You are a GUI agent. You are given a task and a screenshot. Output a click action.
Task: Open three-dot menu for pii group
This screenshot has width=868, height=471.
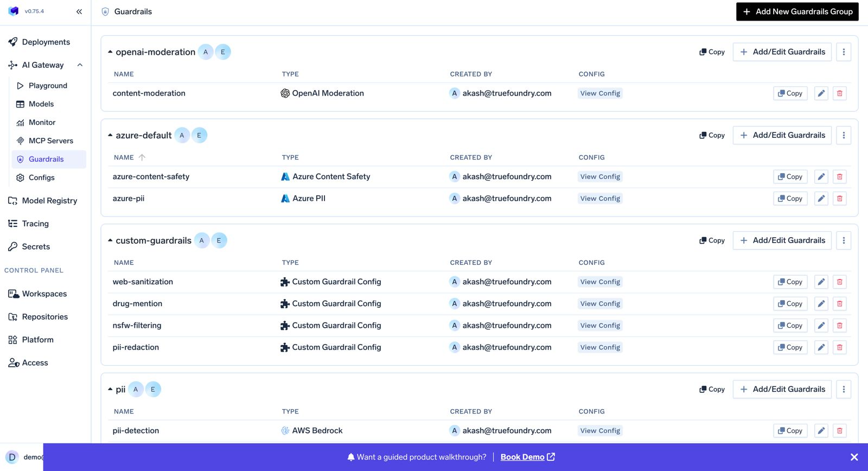click(844, 390)
